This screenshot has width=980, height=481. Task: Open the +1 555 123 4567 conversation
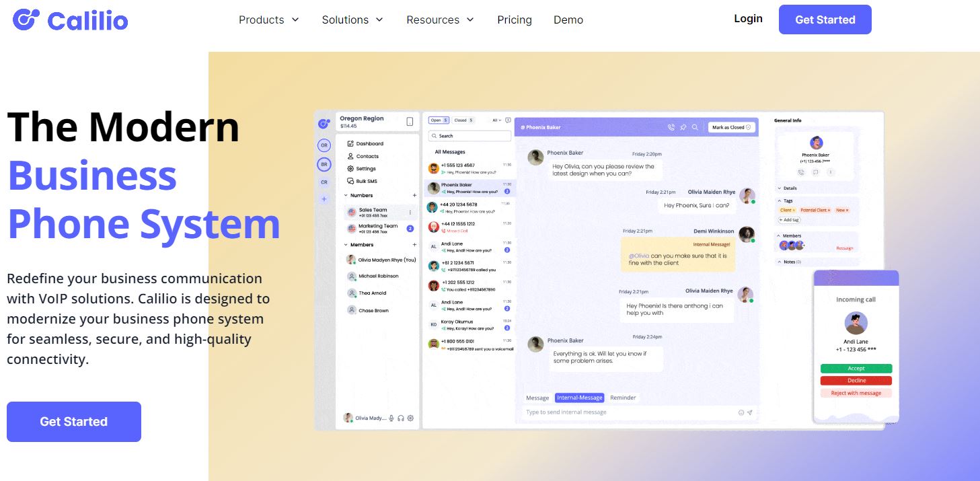pyautogui.click(x=469, y=168)
